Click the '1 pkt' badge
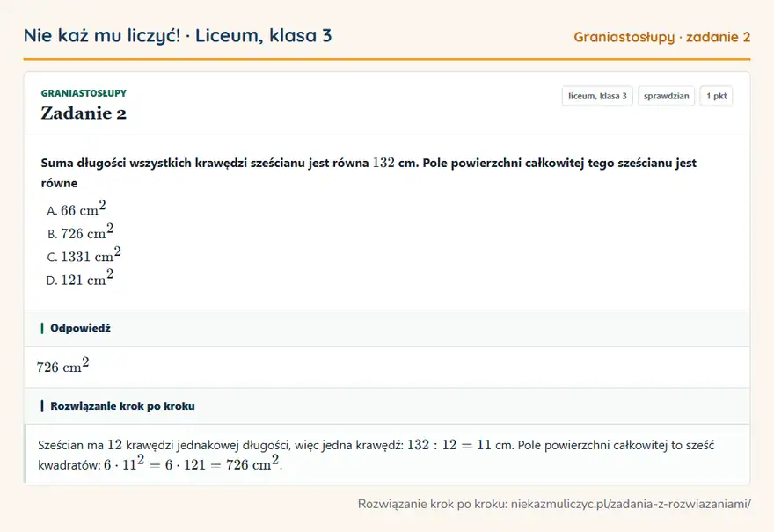This screenshot has width=774, height=532. coord(716,96)
